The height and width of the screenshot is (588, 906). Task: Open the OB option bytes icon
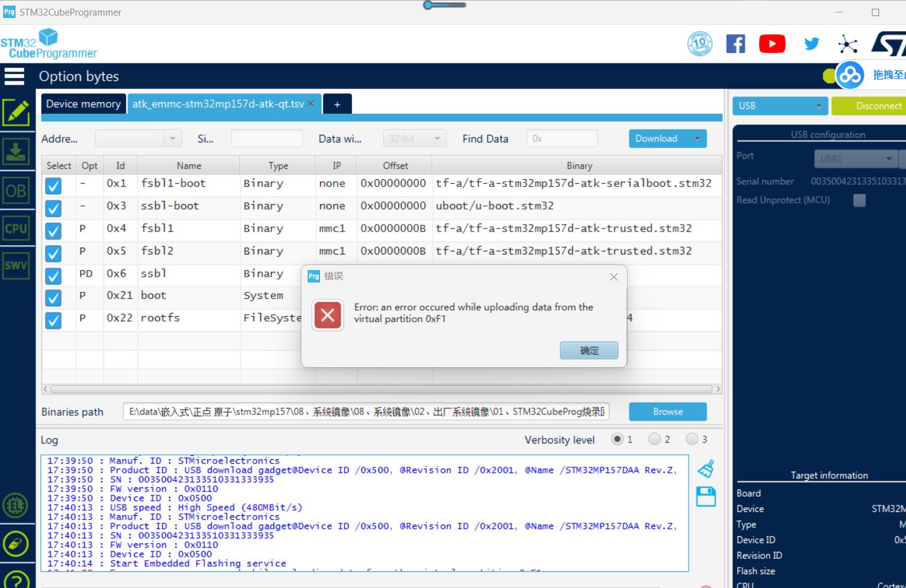pyautogui.click(x=16, y=190)
